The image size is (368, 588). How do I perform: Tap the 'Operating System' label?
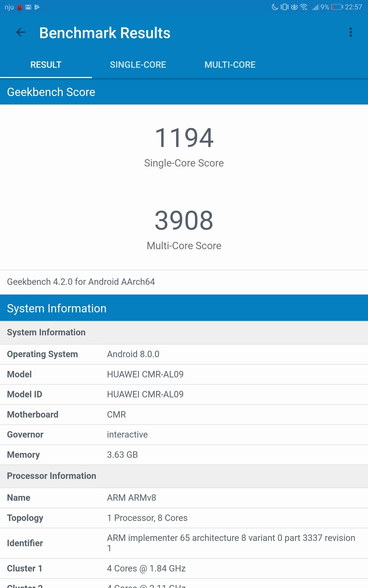42,354
